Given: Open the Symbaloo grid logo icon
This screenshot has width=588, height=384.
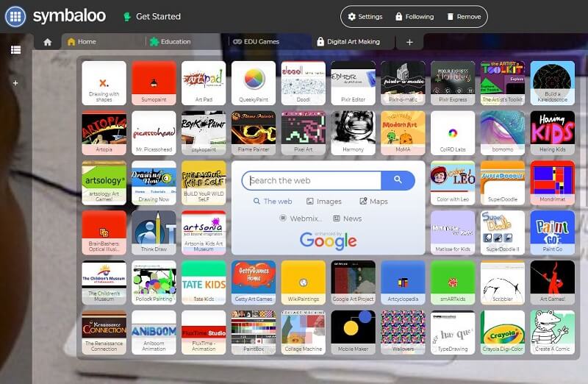Looking at the screenshot, I should pyautogui.click(x=15, y=16).
